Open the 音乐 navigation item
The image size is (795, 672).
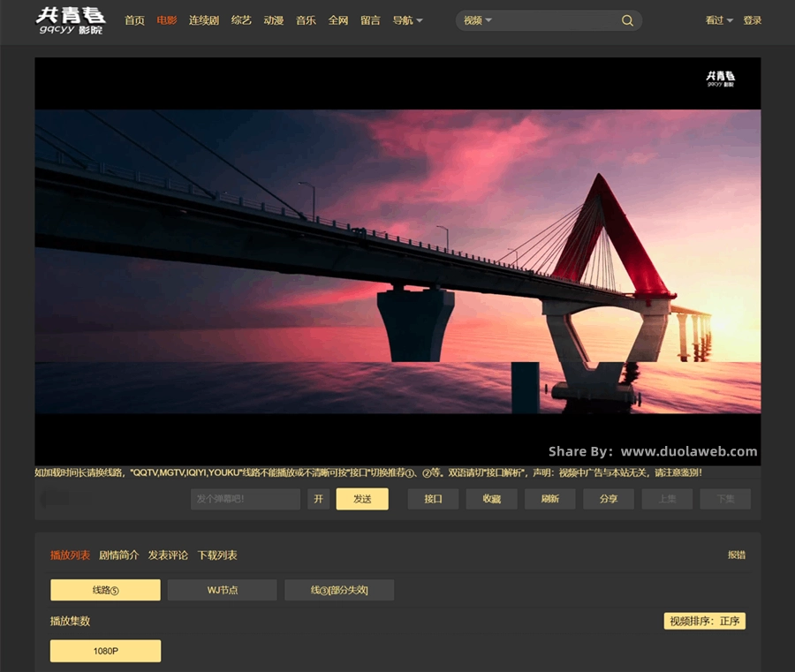pos(306,20)
